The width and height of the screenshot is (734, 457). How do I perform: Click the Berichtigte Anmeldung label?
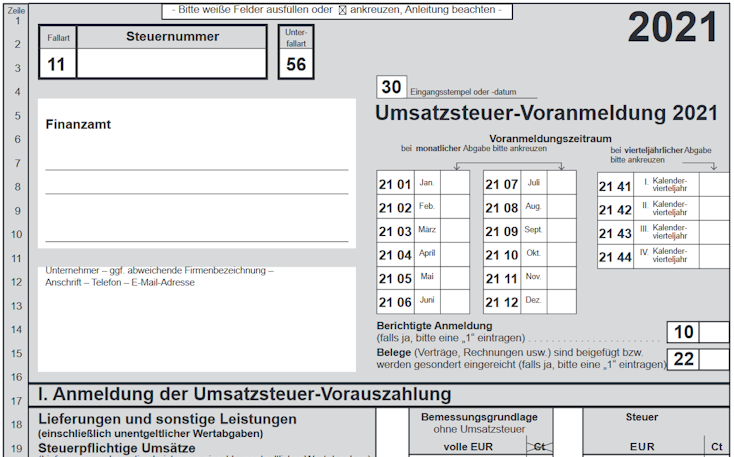point(434,325)
